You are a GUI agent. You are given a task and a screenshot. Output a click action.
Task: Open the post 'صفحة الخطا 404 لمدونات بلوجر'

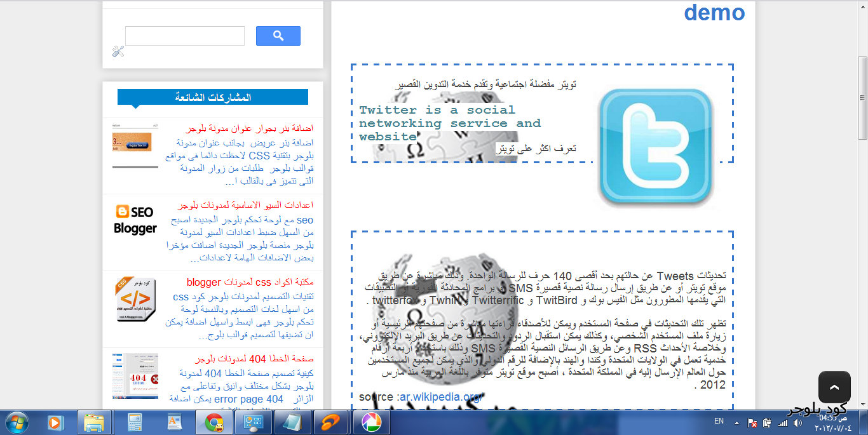pyautogui.click(x=254, y=359)
